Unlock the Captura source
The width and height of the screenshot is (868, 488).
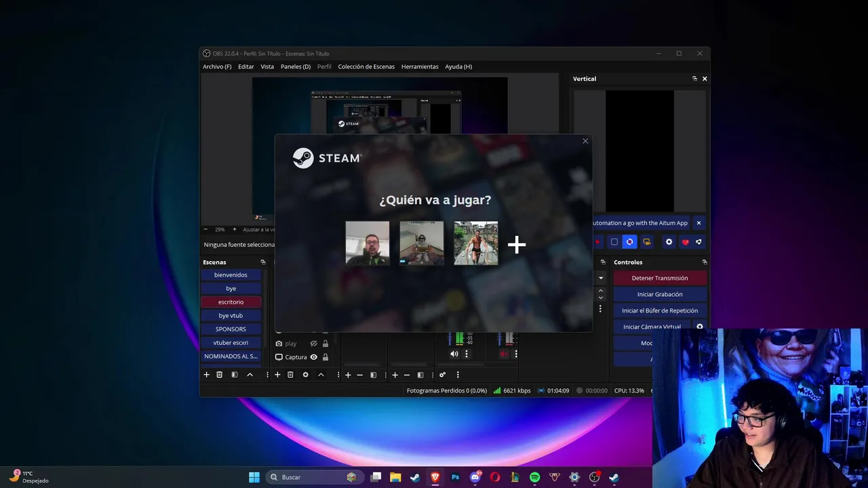point(325,357)
